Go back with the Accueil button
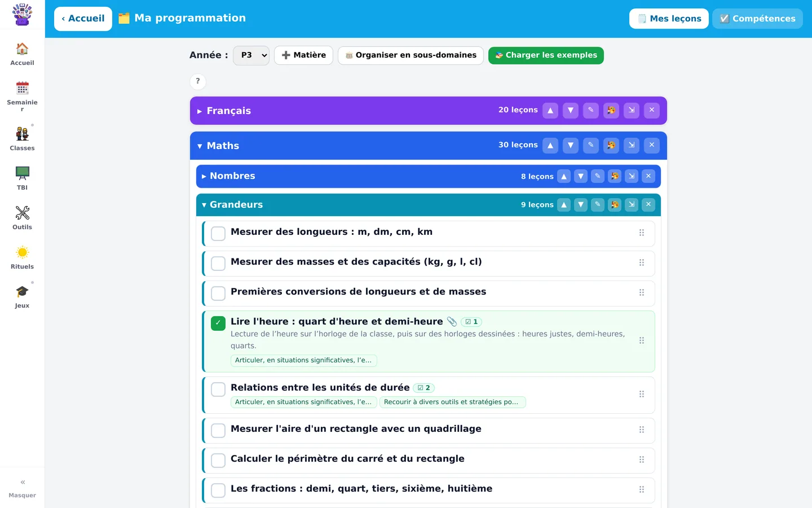The image size is (812, 508). coord(83,19)
